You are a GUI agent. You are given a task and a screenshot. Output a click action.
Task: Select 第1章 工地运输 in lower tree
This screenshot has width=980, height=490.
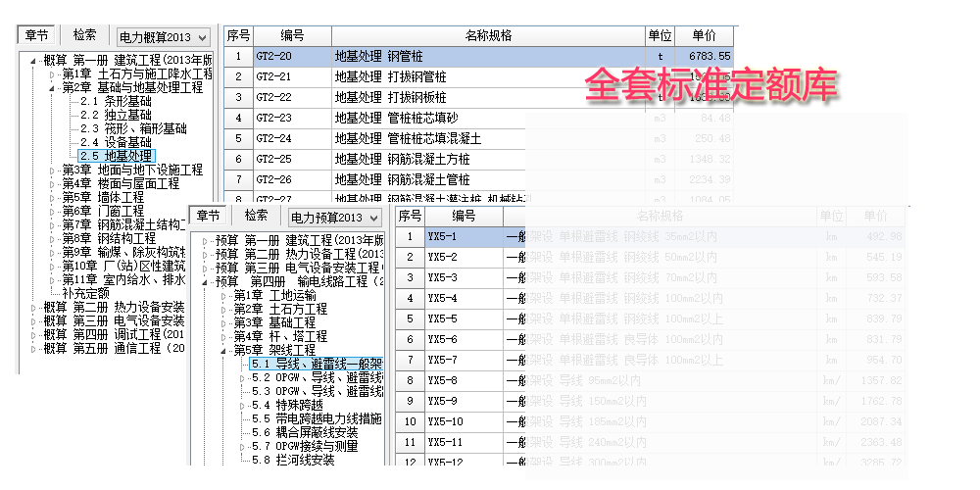click(x=275, y=295)
